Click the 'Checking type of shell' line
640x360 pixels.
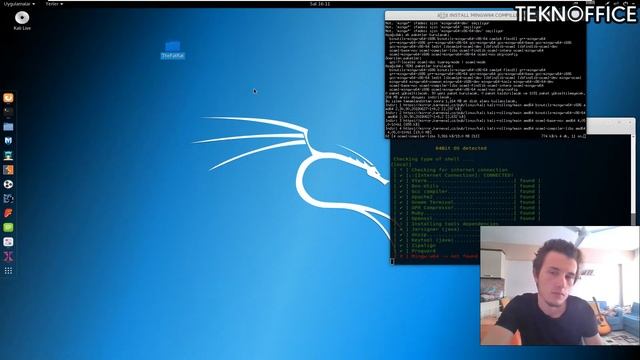pos(433,159)
